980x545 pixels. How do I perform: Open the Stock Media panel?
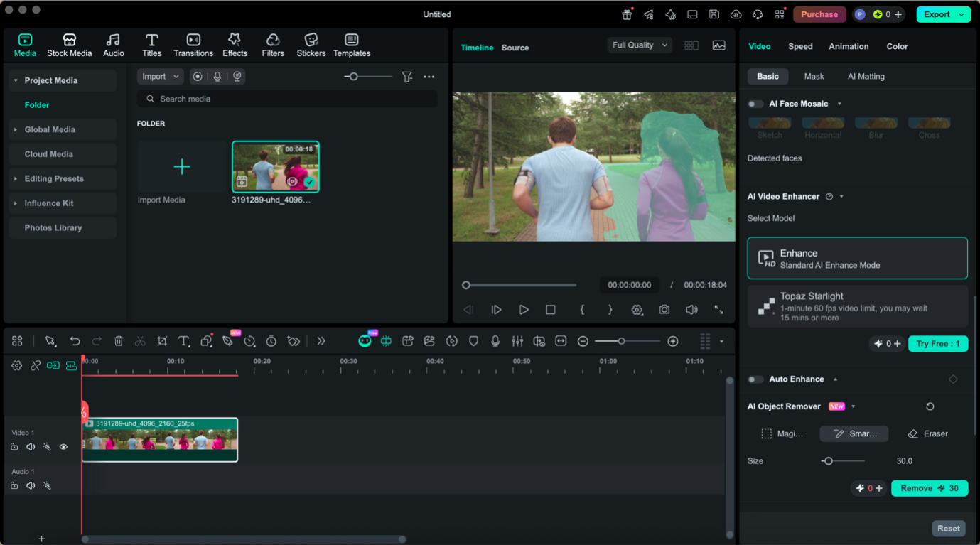click(69, 44)
